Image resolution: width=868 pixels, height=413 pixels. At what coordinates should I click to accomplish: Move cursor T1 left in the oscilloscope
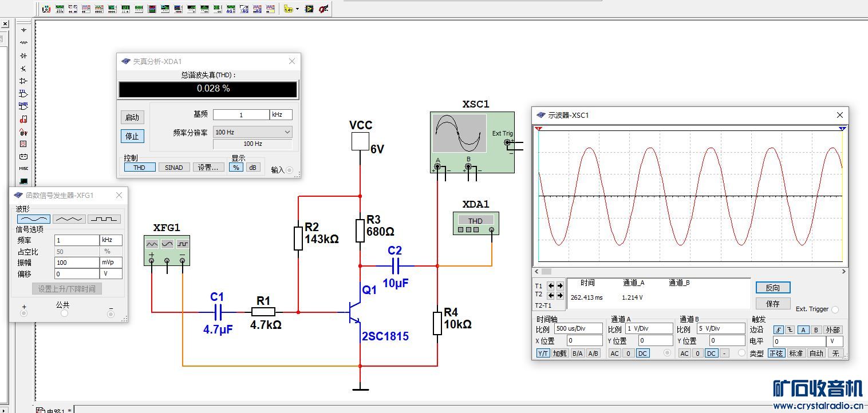click(551, 285)
